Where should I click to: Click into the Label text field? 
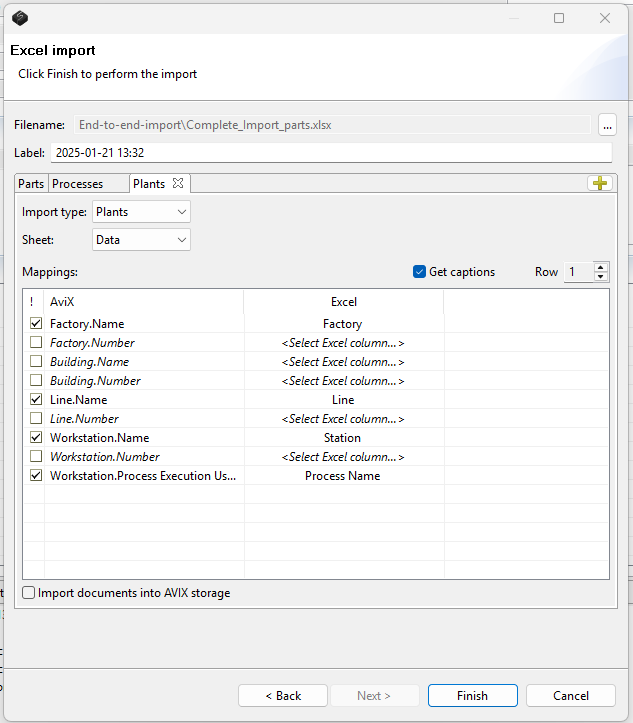pyautogui.click(x=330, y=153)
